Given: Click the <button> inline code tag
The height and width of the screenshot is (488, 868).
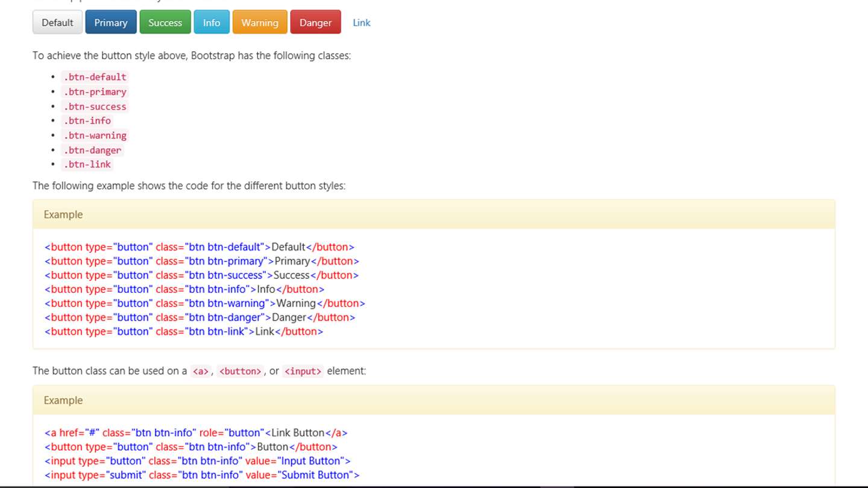Looking at the screenshot, I should coord(240,371).
